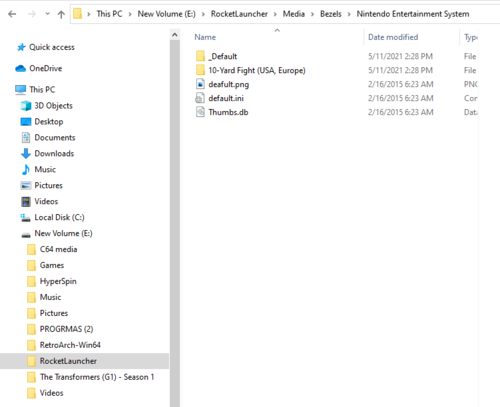The height and width of the screenshot is (407, 500).
Task: Jump to Bezels breadcrumb segment
Action: tap(331, 14)
